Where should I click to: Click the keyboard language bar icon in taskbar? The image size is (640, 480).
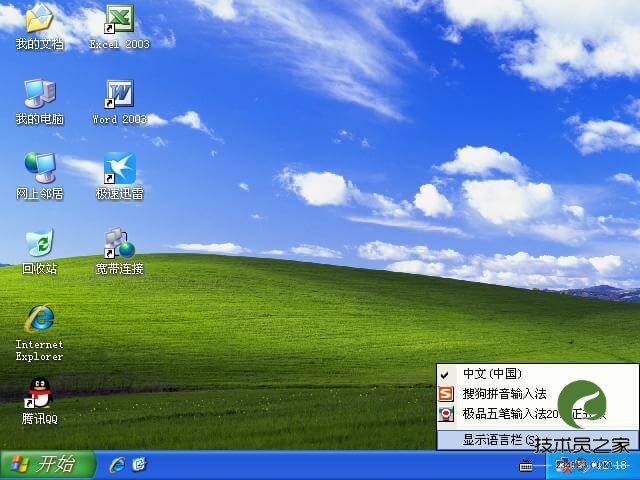[526, 465]
